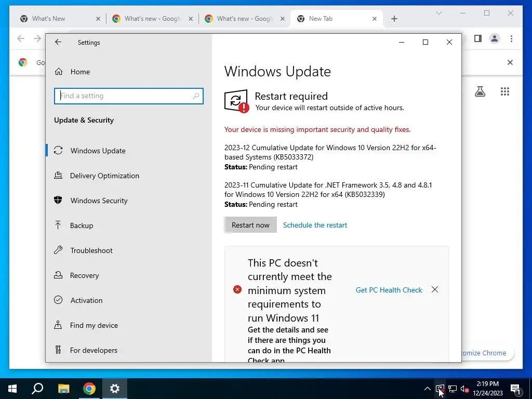The image size is (532, 399).
Task: Click the red error icon in Windows 11 notice
Action: point(237,289)
